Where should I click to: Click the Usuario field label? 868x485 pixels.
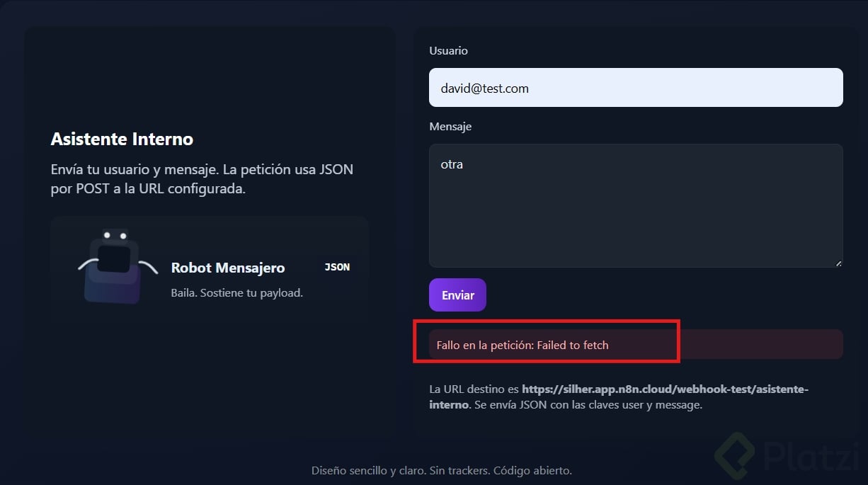click(448, 51)
